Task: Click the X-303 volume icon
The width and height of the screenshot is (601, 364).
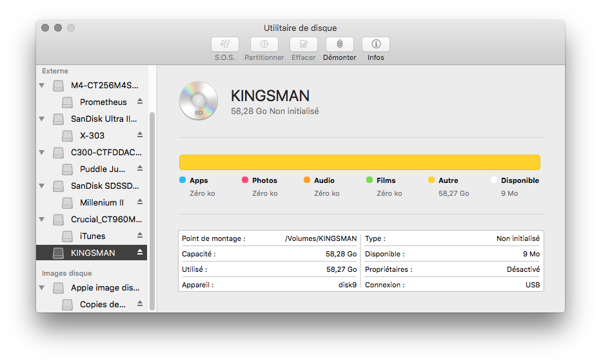Action: pos(68,136)
